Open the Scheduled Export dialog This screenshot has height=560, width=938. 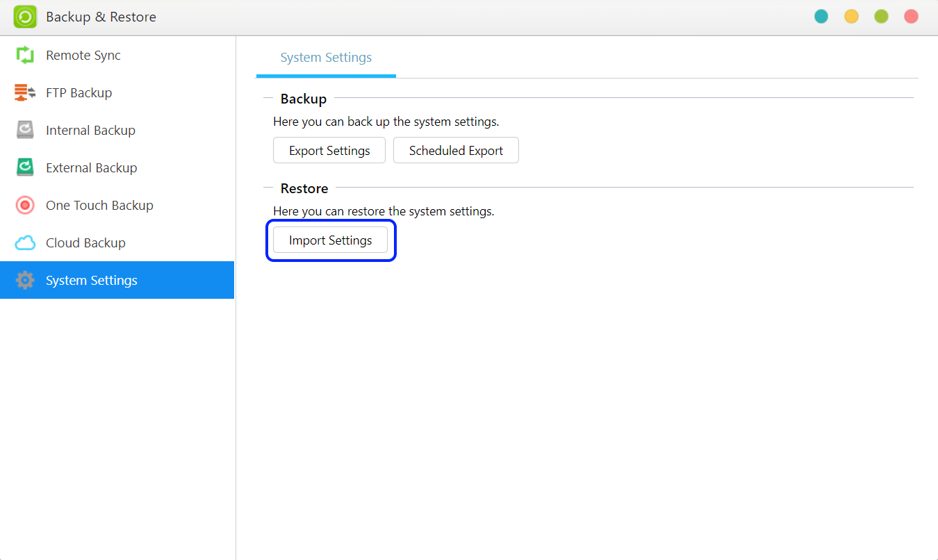[x=456, y=151]
